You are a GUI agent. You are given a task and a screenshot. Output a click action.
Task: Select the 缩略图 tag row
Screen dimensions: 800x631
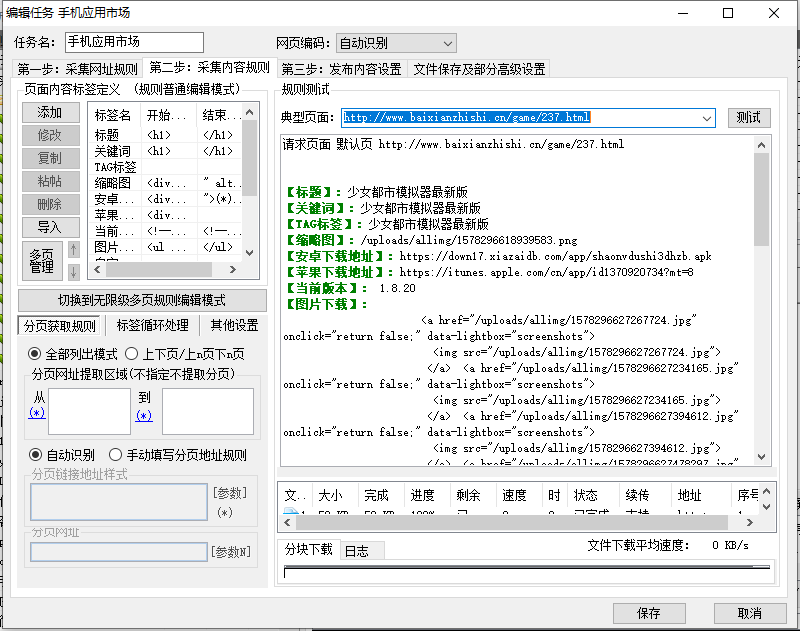(x=166, y=183)
